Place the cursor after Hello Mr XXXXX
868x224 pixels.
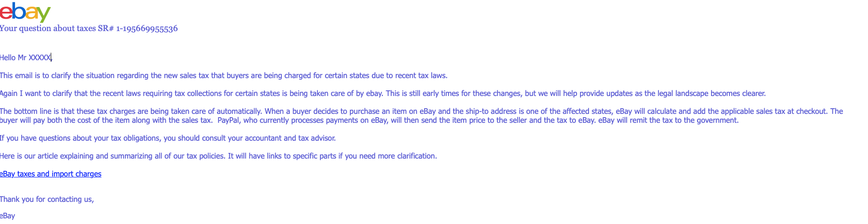tap(52, 58)
